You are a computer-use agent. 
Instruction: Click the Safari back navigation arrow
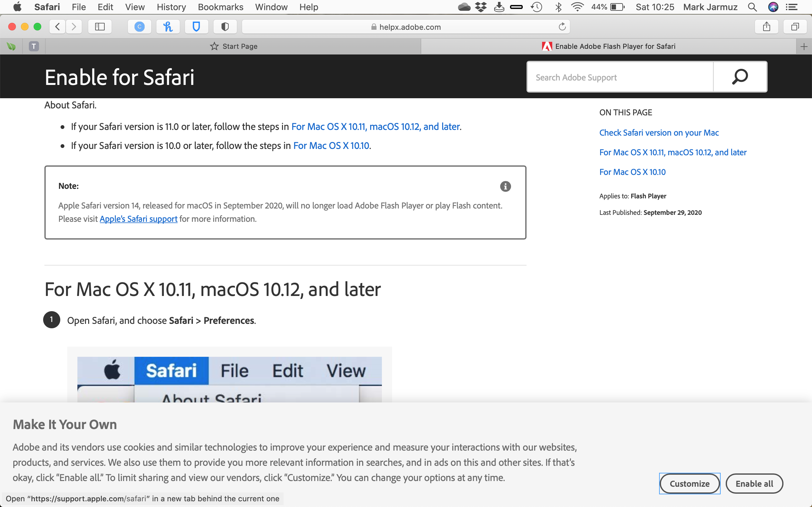[x=57, y=26]
